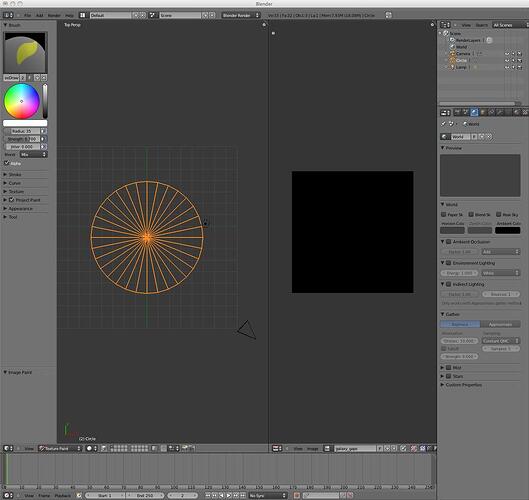Toggle visibility eye for the Lamp object

tap(507, 67)
